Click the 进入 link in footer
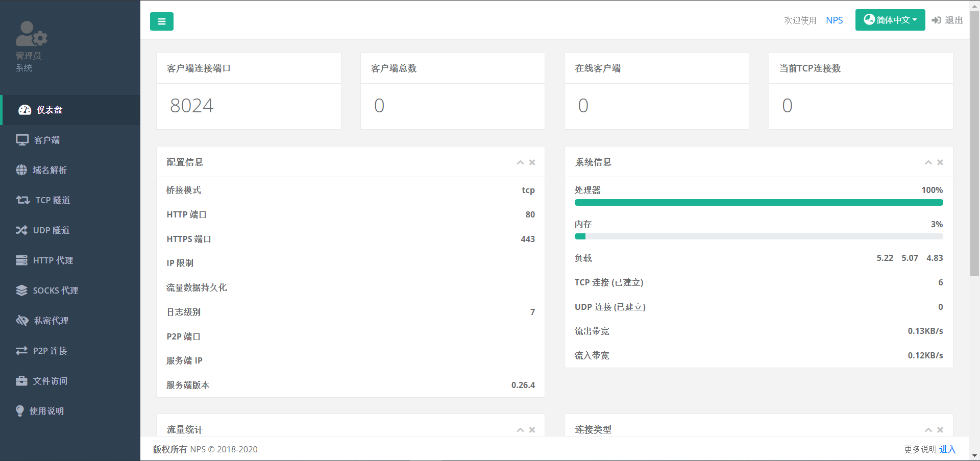 point(947,449)
